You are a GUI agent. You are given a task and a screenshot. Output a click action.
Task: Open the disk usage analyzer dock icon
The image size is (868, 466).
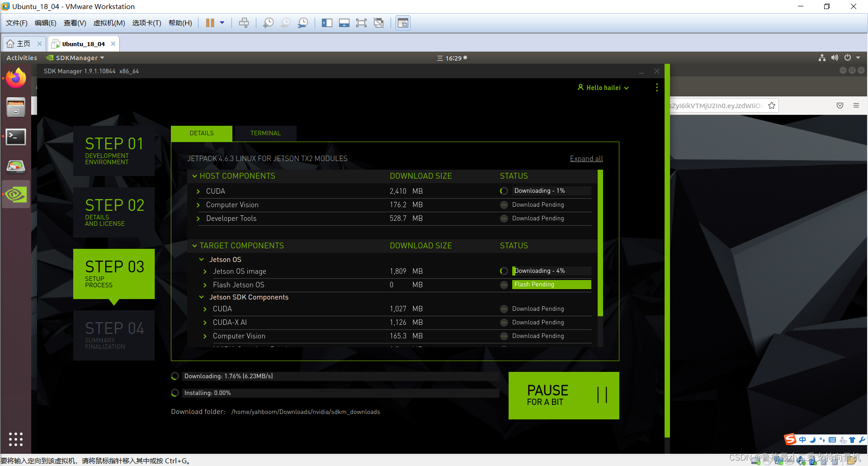pyautogui.click(x=16, y=166)
